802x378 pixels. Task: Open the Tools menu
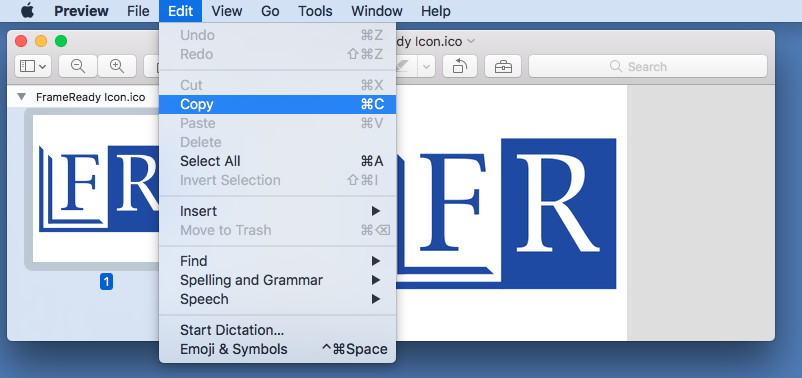click(x=315, y=11)
